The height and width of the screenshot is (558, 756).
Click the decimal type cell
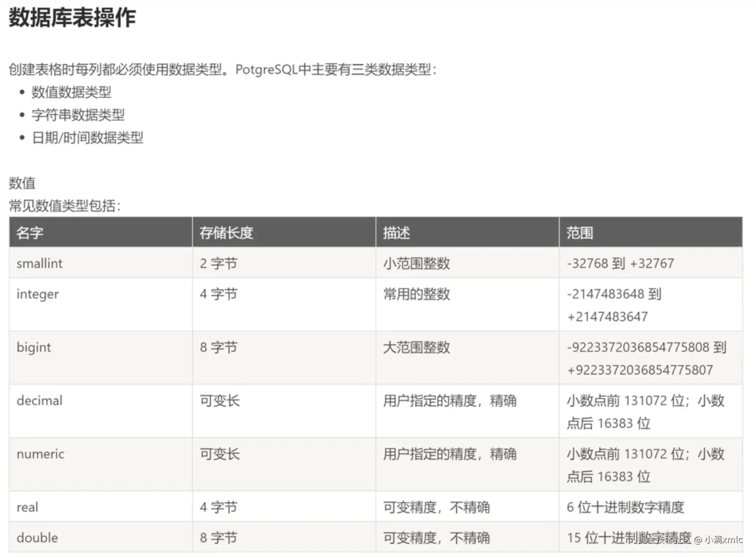[39, 400]
